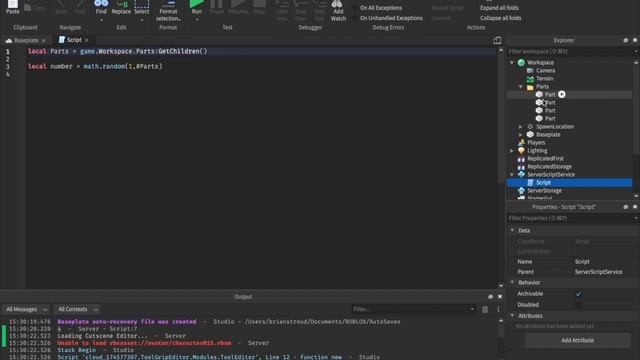Undock the Explorer panel
640x360 pixels.
626,40
